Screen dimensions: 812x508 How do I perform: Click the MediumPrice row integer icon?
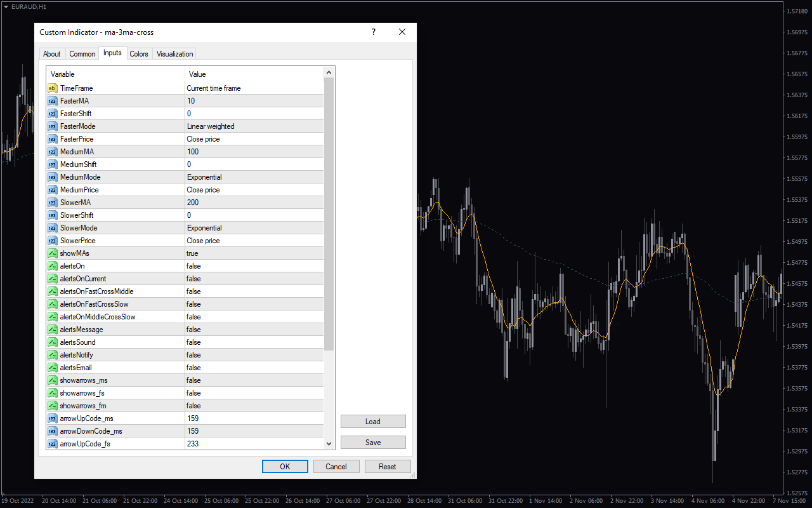[53, 190]
